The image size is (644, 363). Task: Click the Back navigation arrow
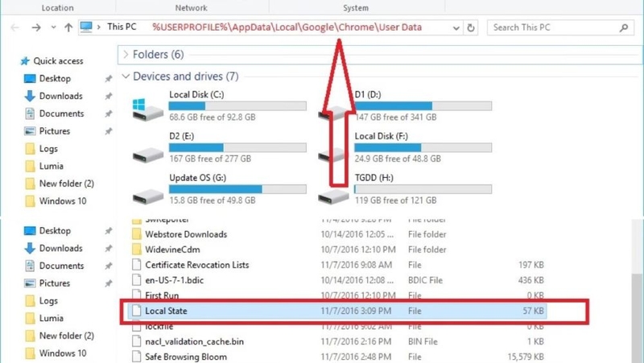point(14,27)
